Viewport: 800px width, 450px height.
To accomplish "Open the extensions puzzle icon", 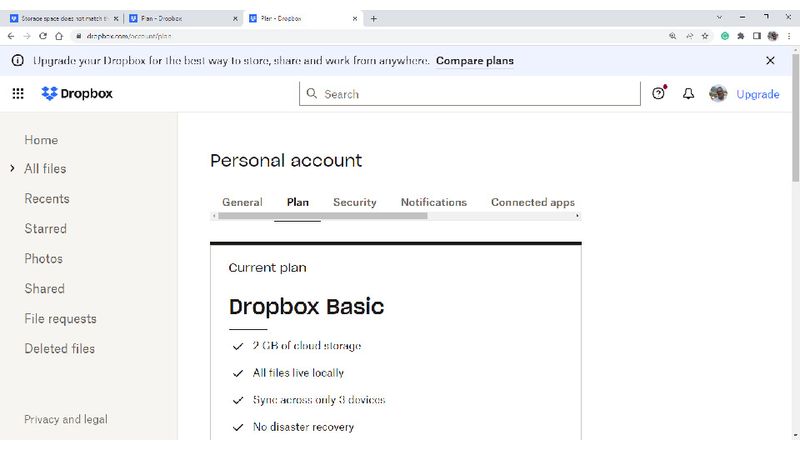I will (741, 36).
